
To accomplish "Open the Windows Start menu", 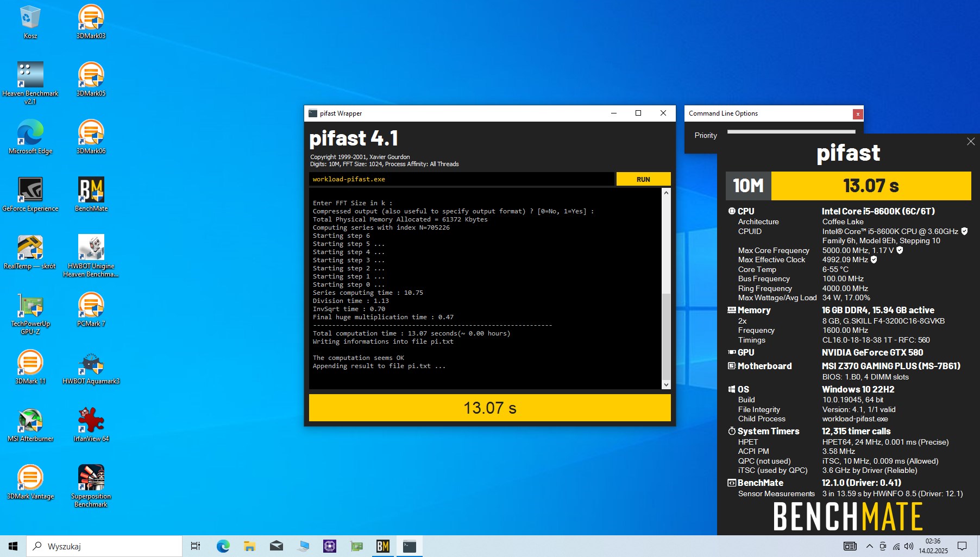I will 13,546.
